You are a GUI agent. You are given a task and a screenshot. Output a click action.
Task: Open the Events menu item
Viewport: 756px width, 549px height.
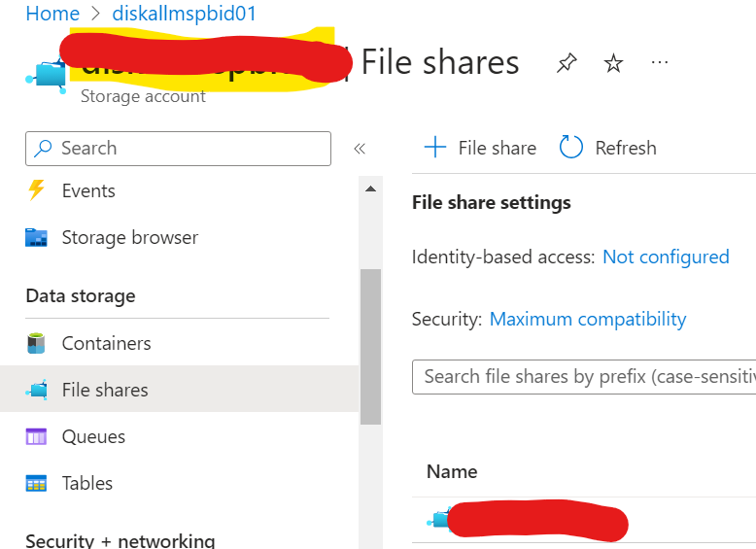coord(88,190)
